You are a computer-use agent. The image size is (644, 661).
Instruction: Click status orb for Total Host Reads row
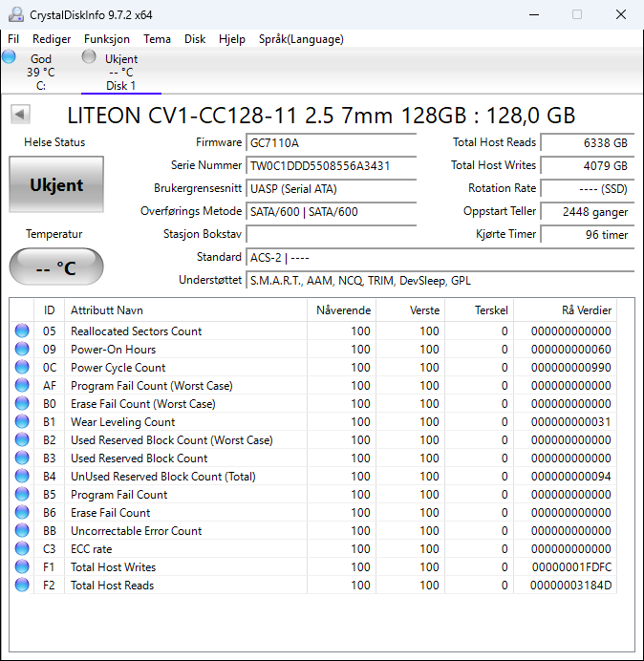point(22,585)
